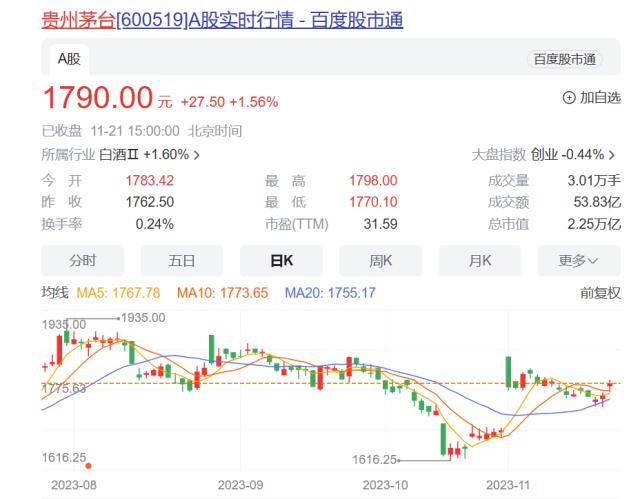
Task: Select the A股 tab
Action: [69, 59]
